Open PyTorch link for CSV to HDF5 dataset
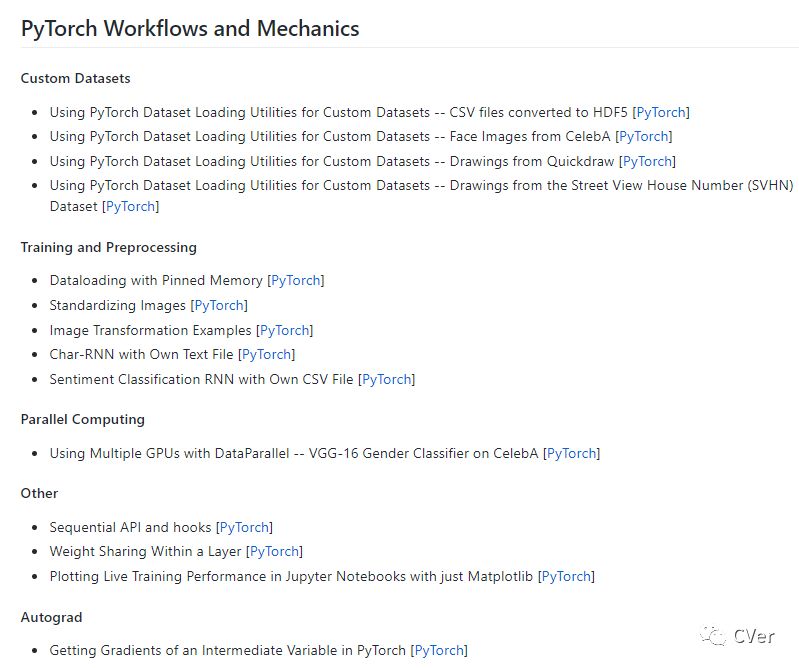Screen dimensions: 799x668 (x=661, y=112)
